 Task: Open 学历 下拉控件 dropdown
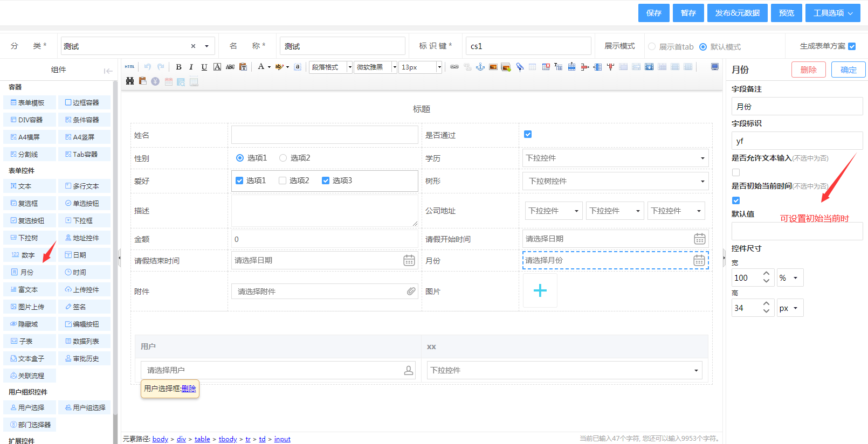pyautogui.click(x=615, y=158)
